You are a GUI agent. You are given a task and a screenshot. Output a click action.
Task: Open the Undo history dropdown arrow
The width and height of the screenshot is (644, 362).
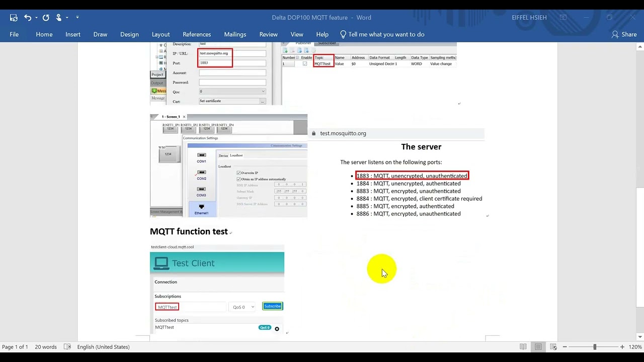pyautogui.click(x=36, y=18)
